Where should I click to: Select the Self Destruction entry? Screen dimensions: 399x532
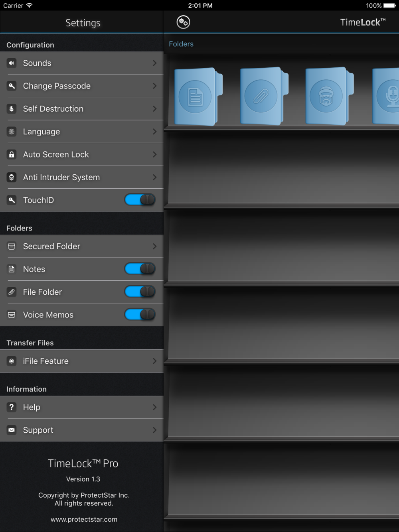[53, 109]
